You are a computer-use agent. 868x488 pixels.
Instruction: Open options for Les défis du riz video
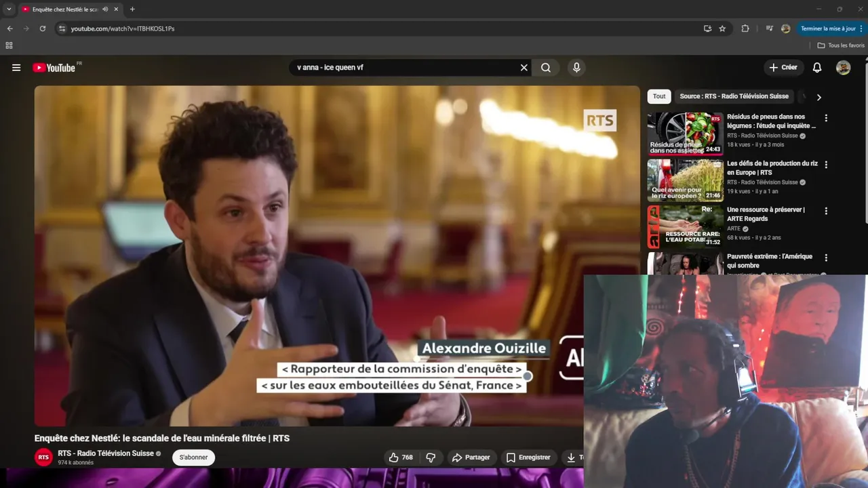tap(826, 165)
